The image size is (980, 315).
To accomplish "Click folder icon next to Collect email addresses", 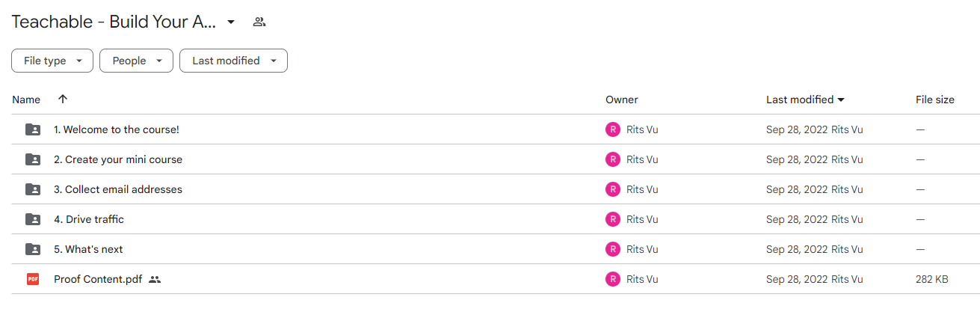I will pos(33,189).
